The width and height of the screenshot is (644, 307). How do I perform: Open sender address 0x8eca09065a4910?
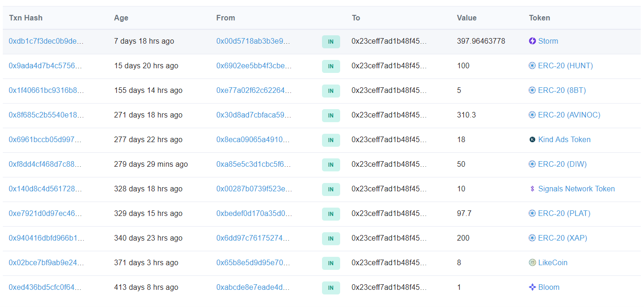pyautogui.click(x=254, y=139)
